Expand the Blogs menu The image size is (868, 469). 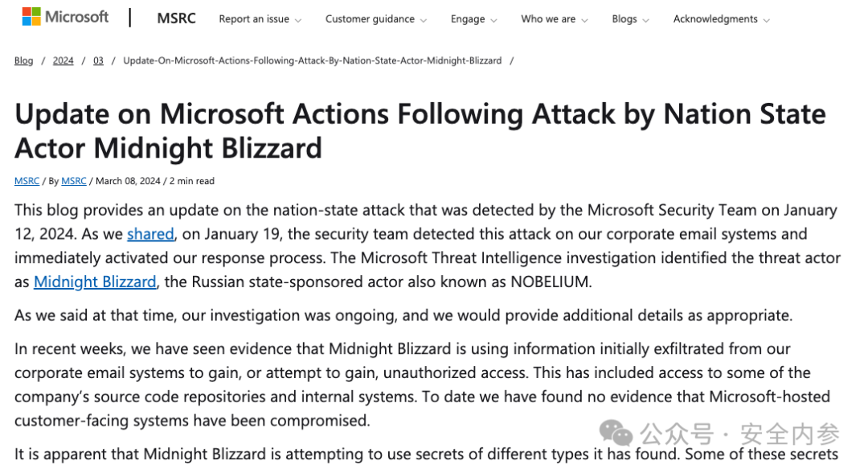pyautogui.click(x=624, y=19)
